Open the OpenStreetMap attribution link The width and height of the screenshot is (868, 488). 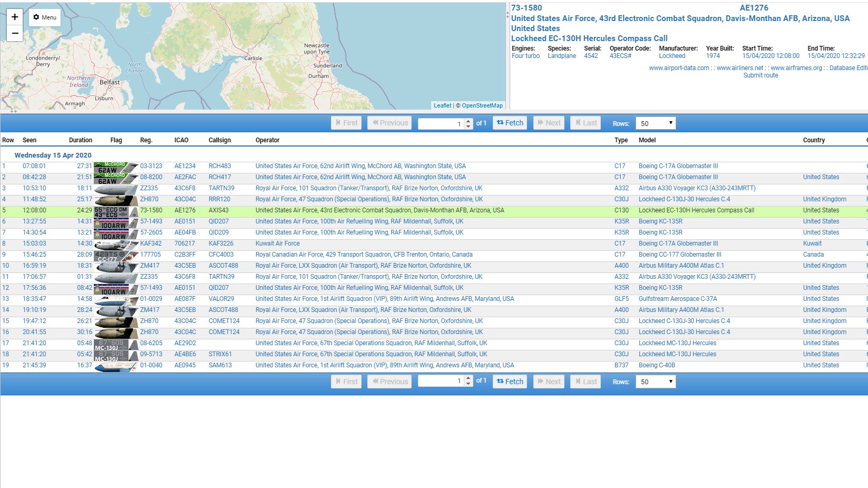pyautogui.click(x=482, y=105)
